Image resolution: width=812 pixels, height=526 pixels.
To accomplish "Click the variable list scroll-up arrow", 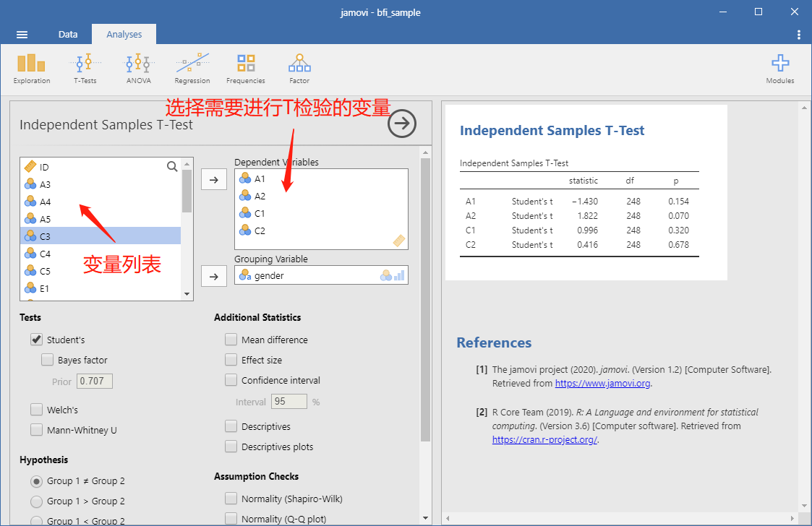I will tap(187, 164).
